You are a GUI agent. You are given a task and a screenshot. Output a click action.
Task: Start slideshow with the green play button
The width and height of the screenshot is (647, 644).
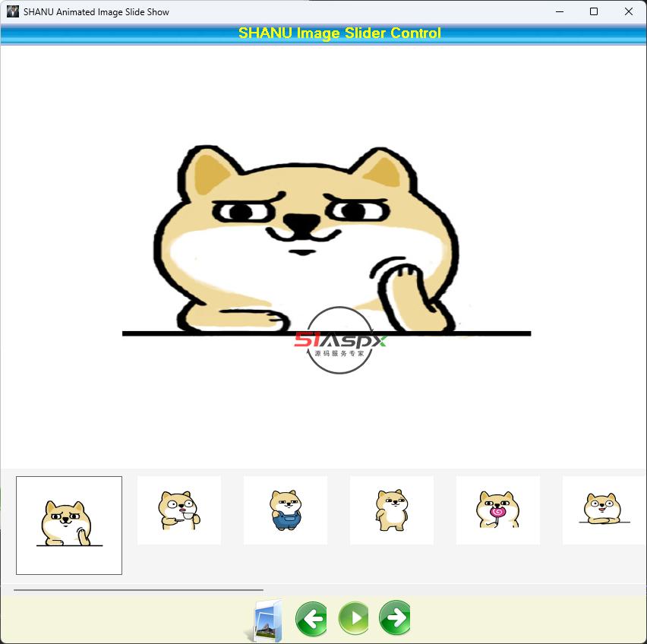pyautogui.click(x=354, y=618)
